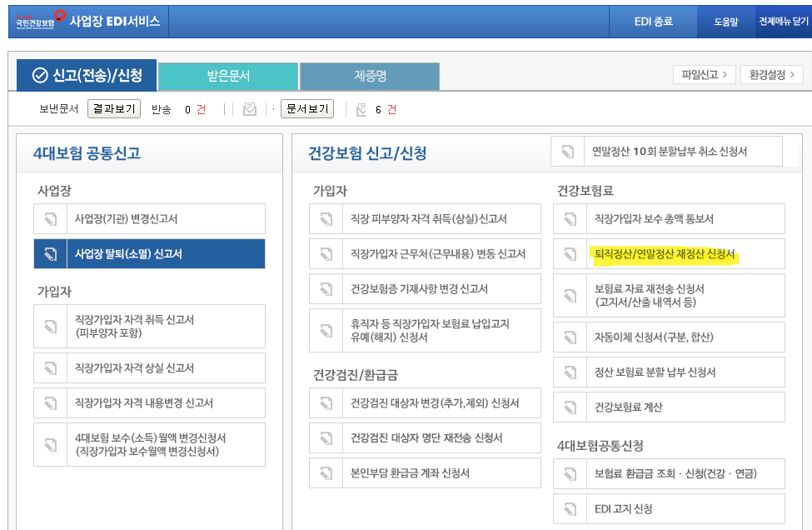
Task: Open 직장가입자 자격 내용변경 신고서
Action: coord(150,403)
